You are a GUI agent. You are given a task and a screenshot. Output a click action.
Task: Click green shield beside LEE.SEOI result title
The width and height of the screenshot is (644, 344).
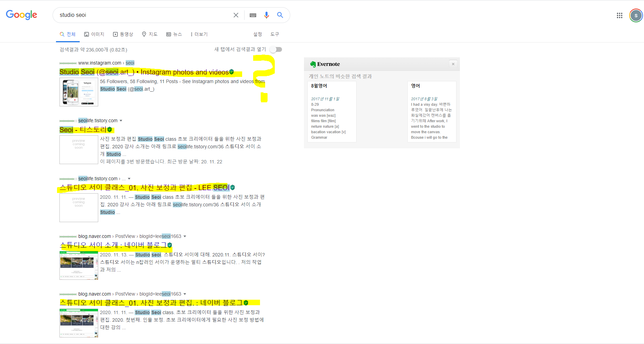[233, 187]
